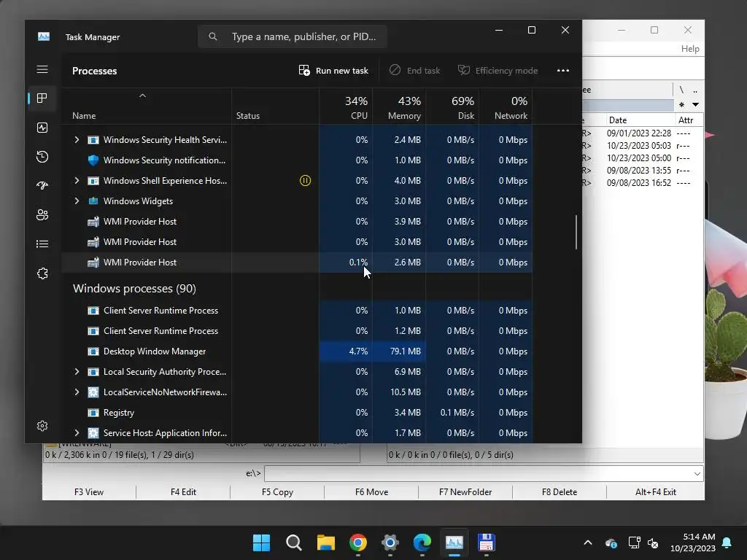747x560 pixels.
Task: Click the search magnifier icon in Task Manager
Action: (x=213, y=36)
